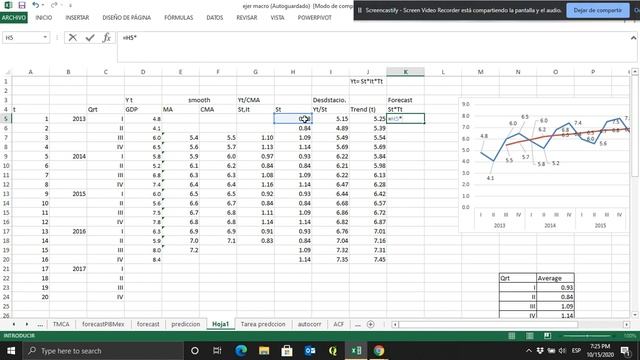Open Outlook from taskbar

click(x=310, y=351)
